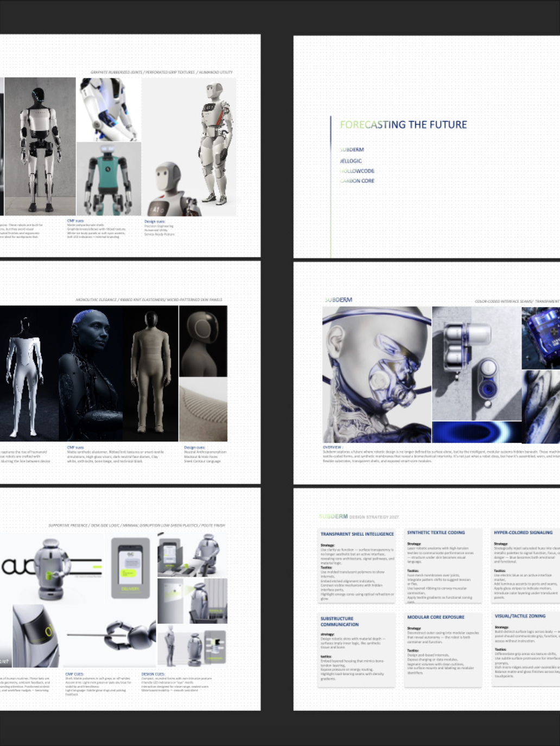The height and width of the screenshot is (746, 560).
Task: Click 'Strategy:' in the Synthetic Textile Coding card
Action: click(x=414, y=543)
